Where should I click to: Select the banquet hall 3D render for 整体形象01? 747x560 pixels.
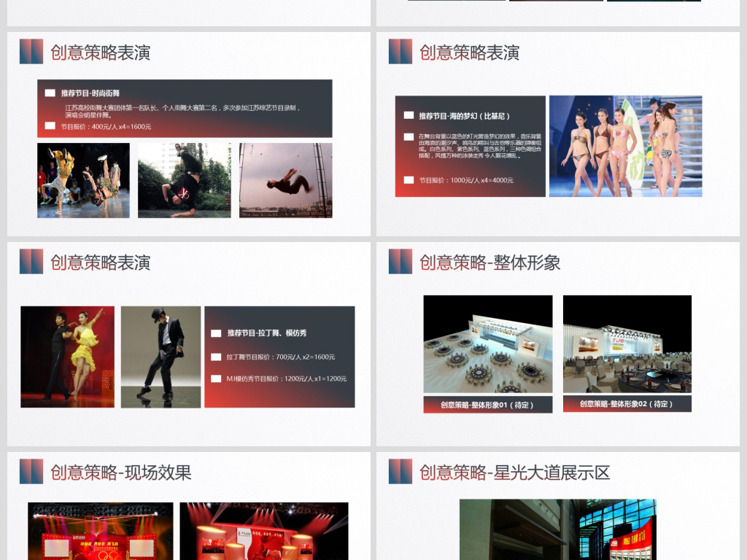(487, 344)
